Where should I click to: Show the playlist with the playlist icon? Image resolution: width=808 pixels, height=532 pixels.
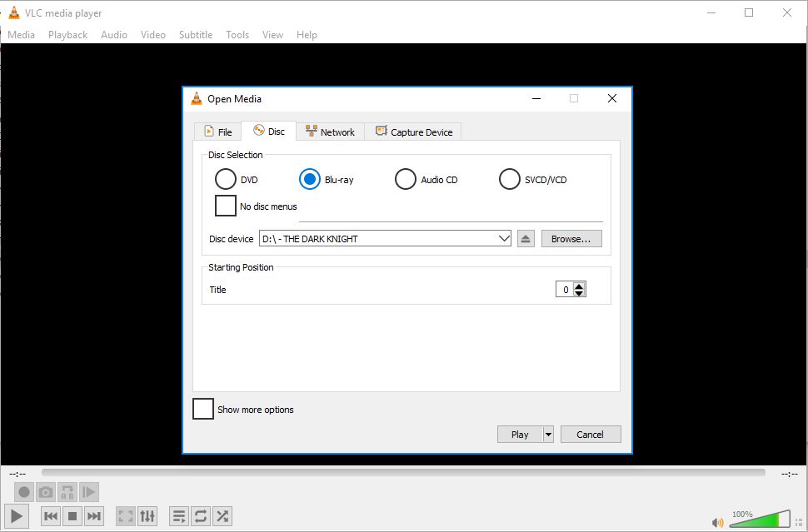[179, 516]
